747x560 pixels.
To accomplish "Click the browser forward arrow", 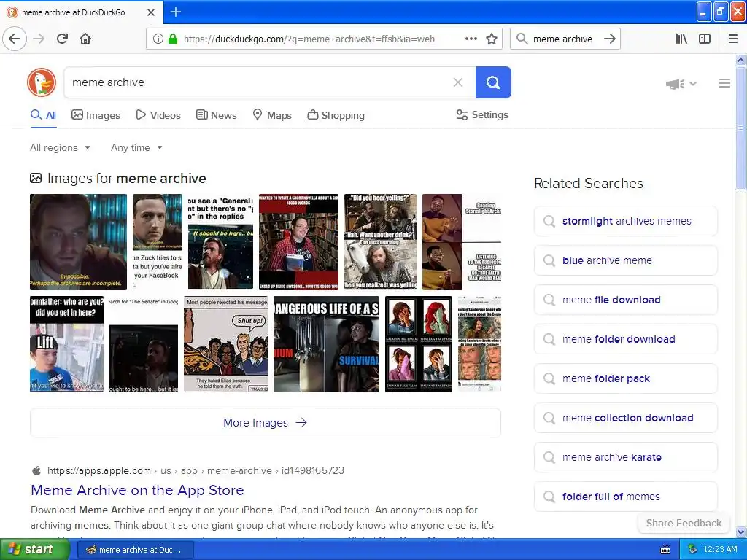I will (x=39, y=39).
